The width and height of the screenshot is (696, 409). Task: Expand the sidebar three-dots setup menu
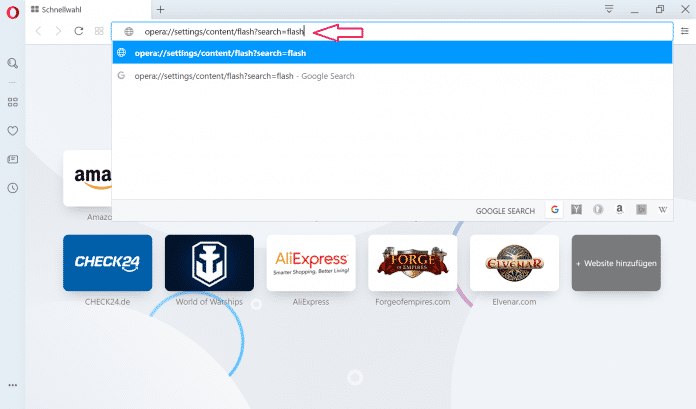pyautogui.click(x=13, y=385)
